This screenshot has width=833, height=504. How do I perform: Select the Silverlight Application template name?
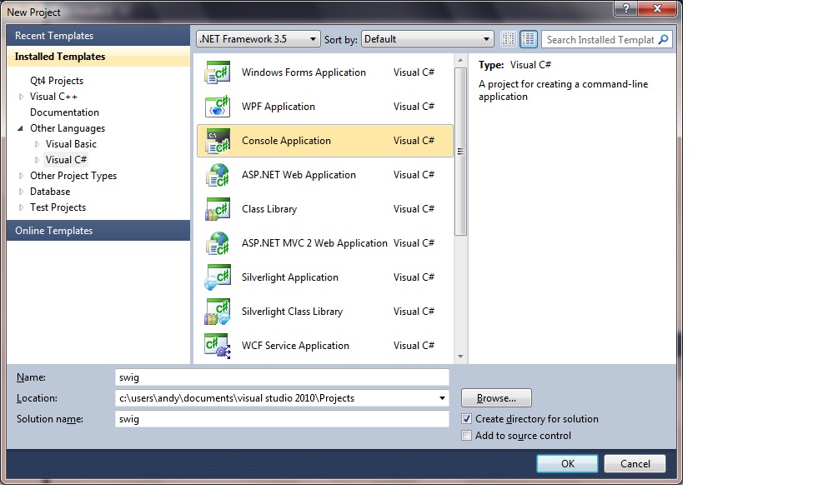290,277
